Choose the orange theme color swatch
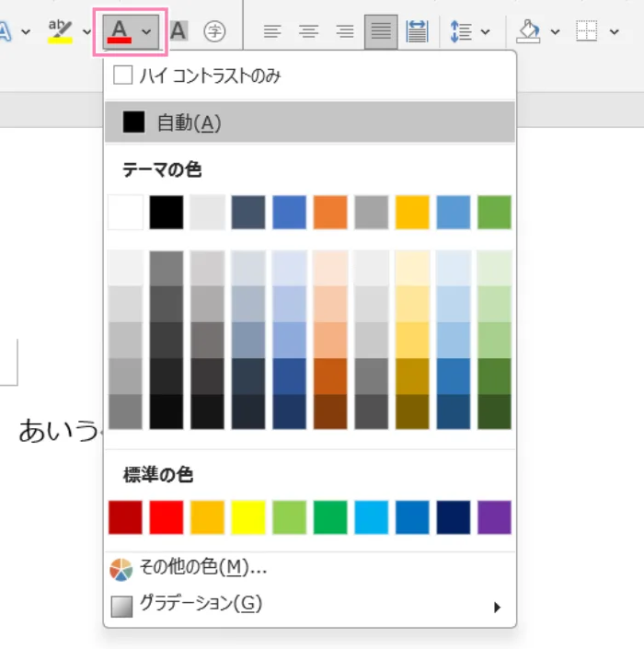This screenshot has height=649, width=644. [x=329, y=212]
